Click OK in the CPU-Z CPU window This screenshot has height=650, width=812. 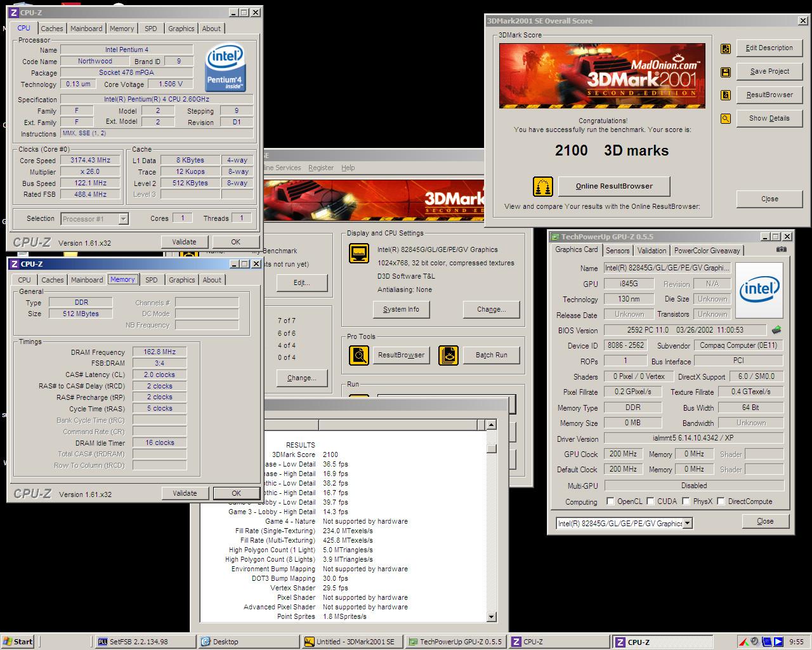click(235, 242)
